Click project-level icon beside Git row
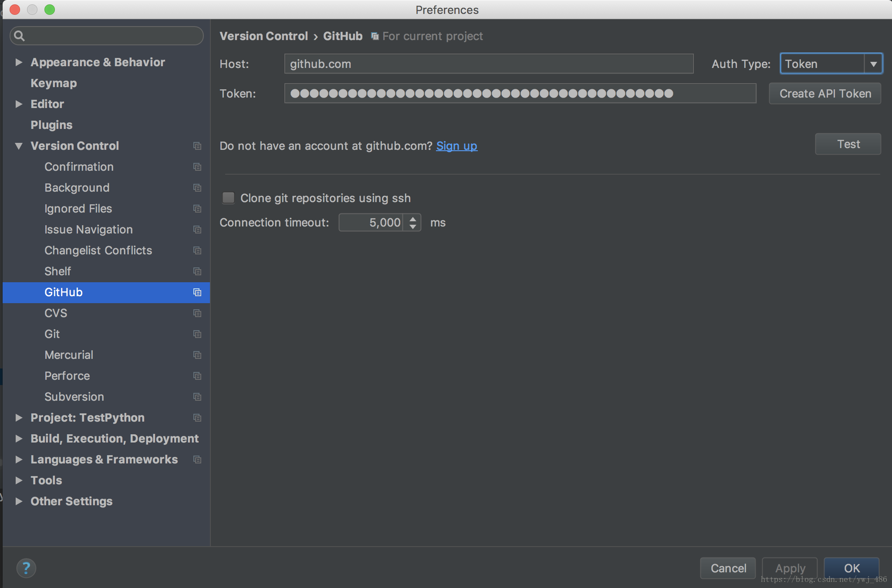 197,334
